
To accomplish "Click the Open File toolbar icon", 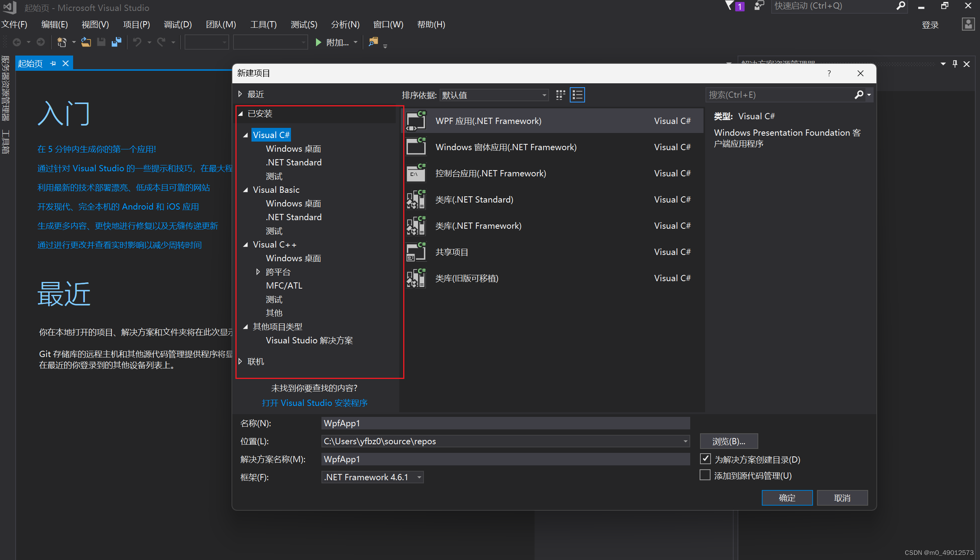I will 86,42.
